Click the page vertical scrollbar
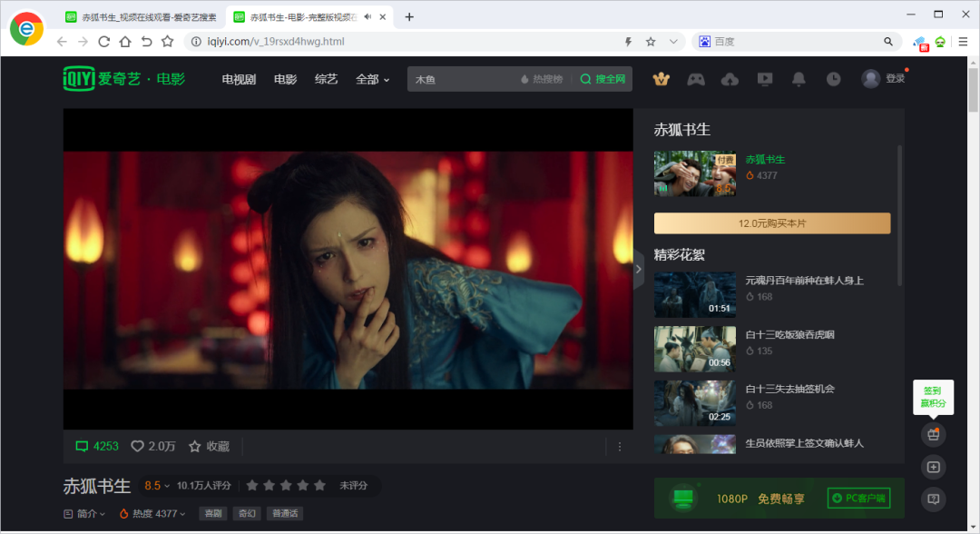The width and height of the screenshot is (980, 534). pos(973,91)
